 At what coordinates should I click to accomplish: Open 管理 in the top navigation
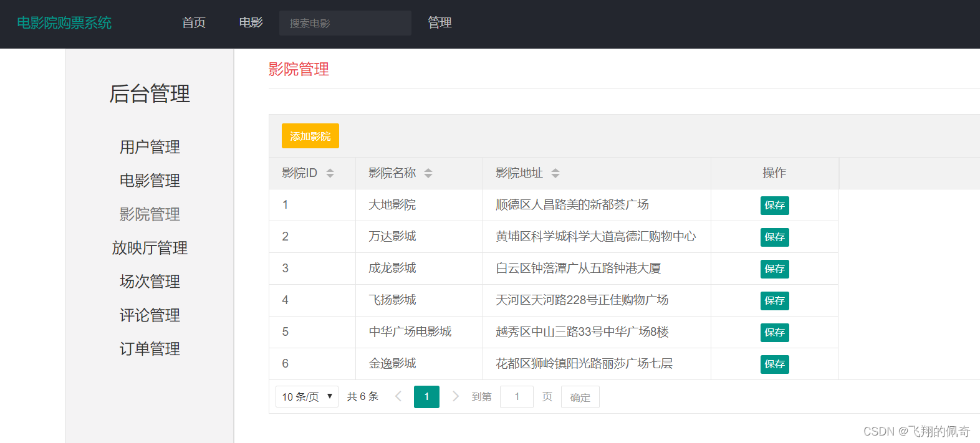pyautogui.click(x=440, y=23)
